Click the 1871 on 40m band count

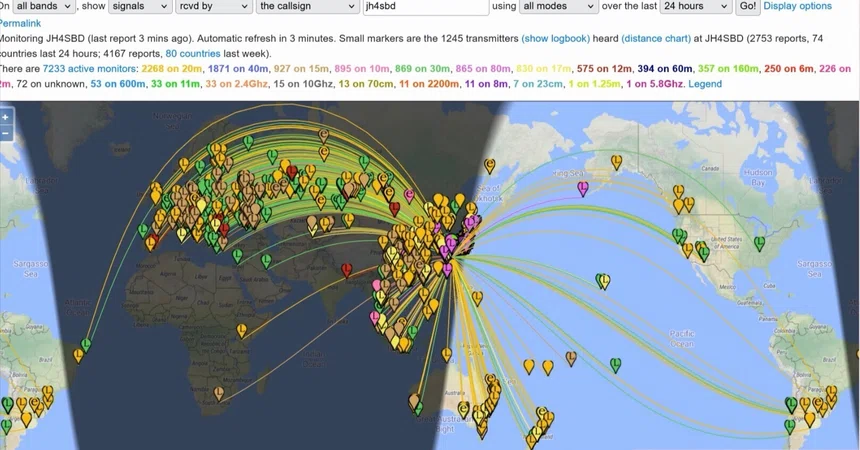(x=237, y=69)
